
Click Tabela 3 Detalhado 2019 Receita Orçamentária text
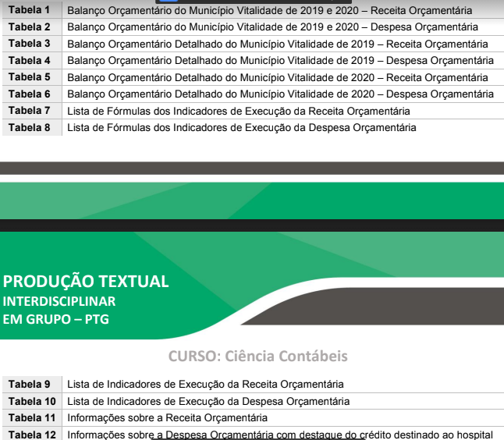[x=278, y=44]
